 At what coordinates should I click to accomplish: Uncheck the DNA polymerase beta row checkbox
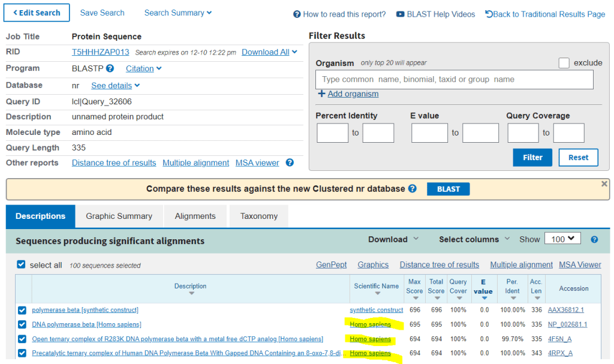(22, 324)
